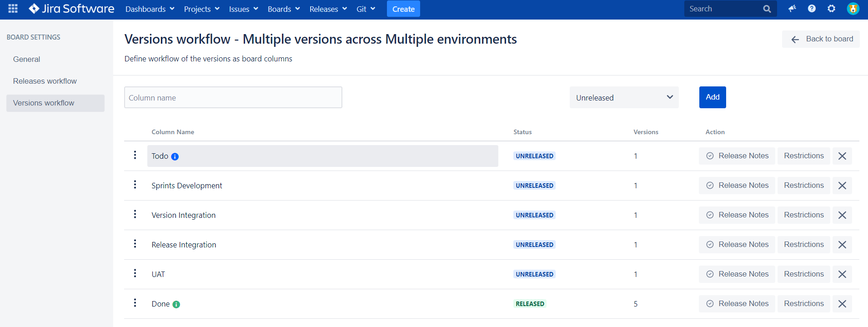Open Release Notes for Done row

(x=737, y=304)
